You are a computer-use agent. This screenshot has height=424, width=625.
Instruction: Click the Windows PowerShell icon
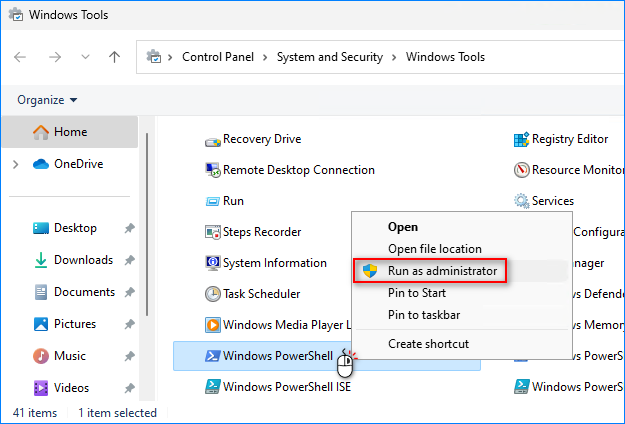212,355
